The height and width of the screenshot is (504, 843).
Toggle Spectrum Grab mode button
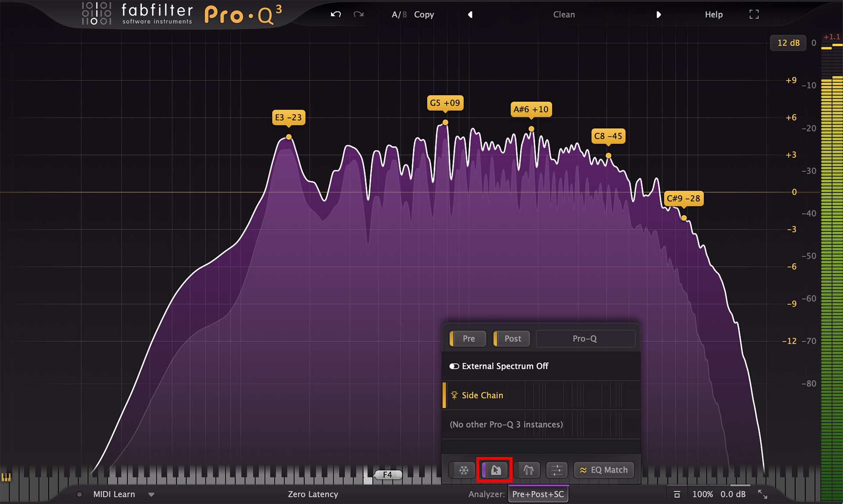[x=495, y=470]
